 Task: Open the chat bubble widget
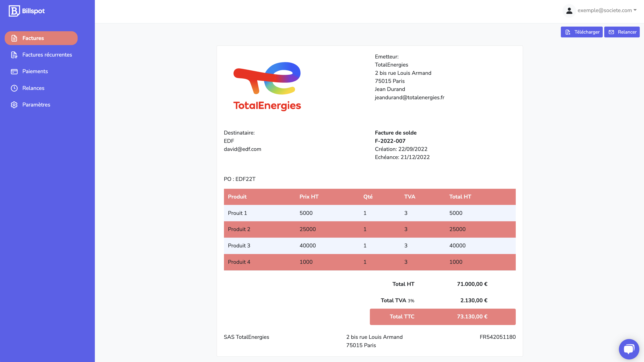click(629, 349)
